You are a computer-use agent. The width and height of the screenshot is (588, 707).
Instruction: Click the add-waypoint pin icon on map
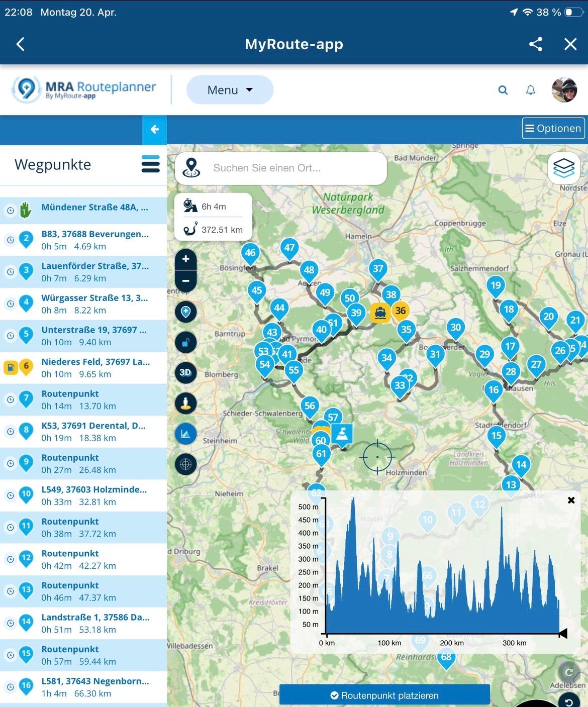[185, 312]
